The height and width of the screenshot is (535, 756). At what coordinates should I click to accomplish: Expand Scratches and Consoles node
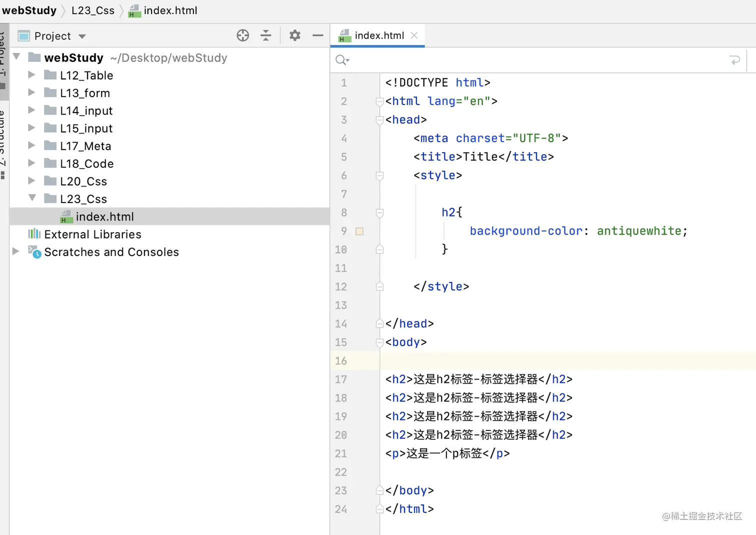[x=16, y=251]
